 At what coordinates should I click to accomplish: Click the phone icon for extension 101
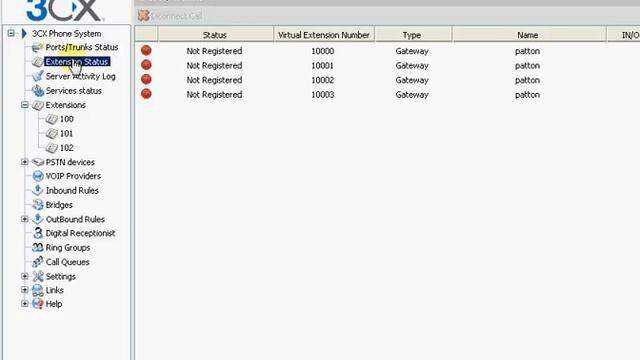tap(51, 133)
